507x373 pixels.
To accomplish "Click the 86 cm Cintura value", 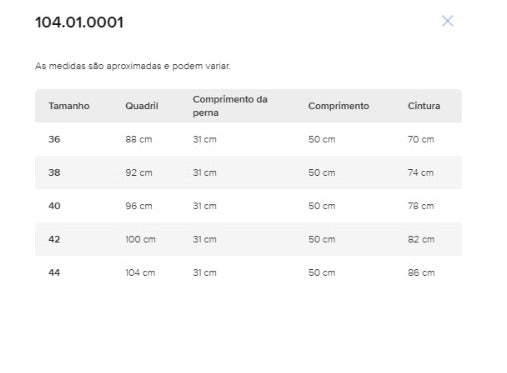I will [421, 273].
